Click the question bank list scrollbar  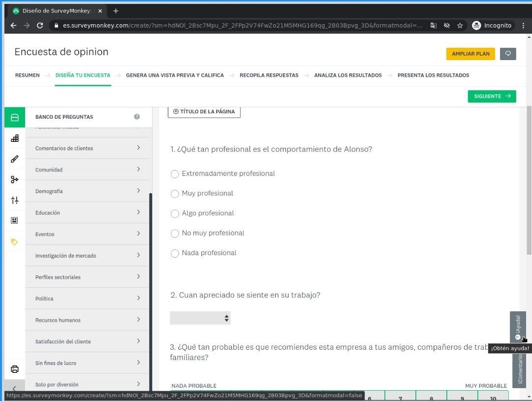[151, 292]
